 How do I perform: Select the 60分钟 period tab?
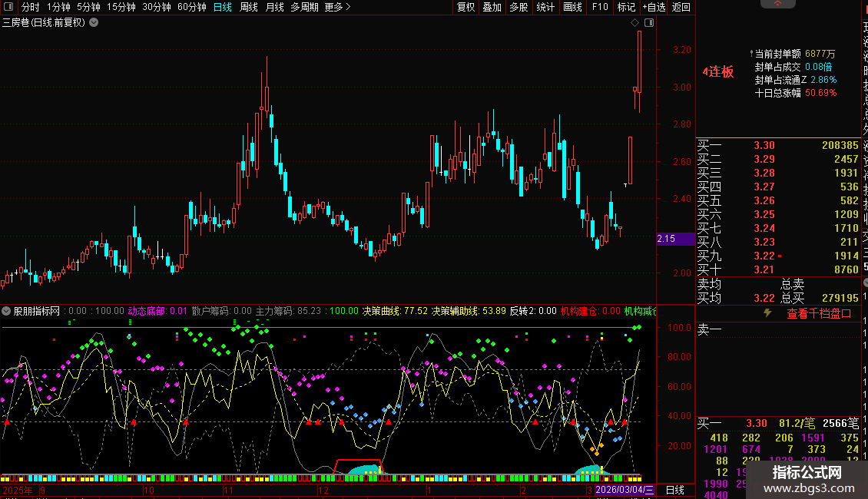191,7
